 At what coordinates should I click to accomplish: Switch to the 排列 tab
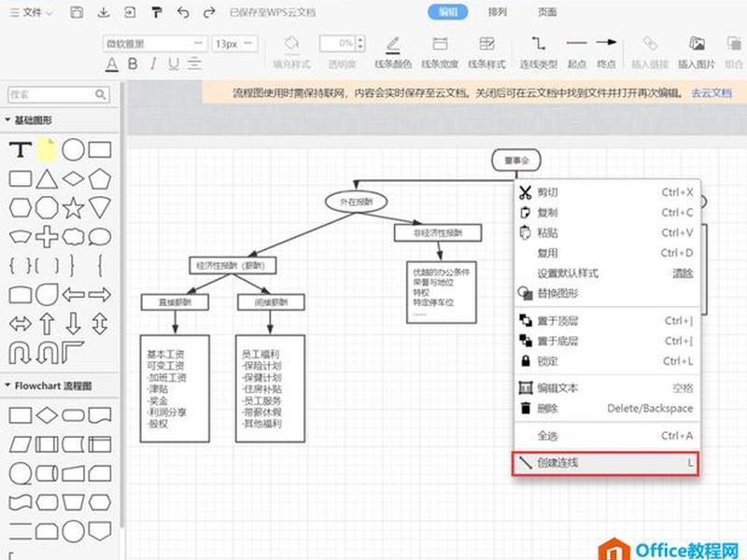[497, 12]
